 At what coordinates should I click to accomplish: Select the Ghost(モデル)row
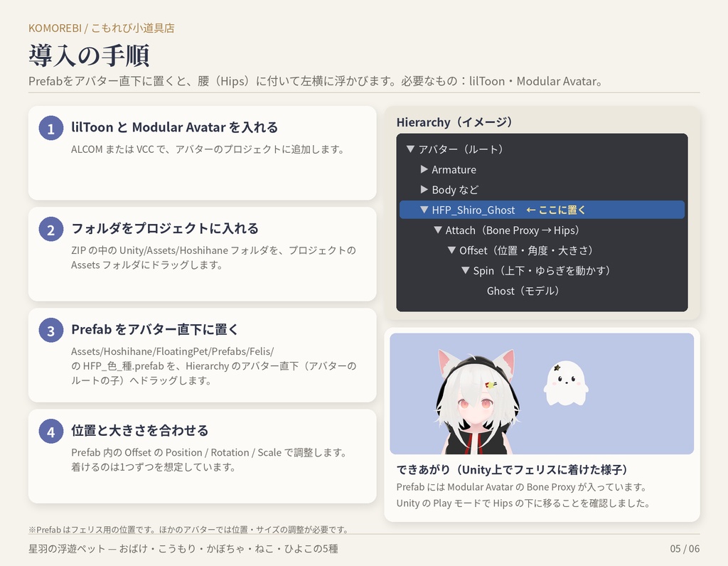click(x=542, y=291)
